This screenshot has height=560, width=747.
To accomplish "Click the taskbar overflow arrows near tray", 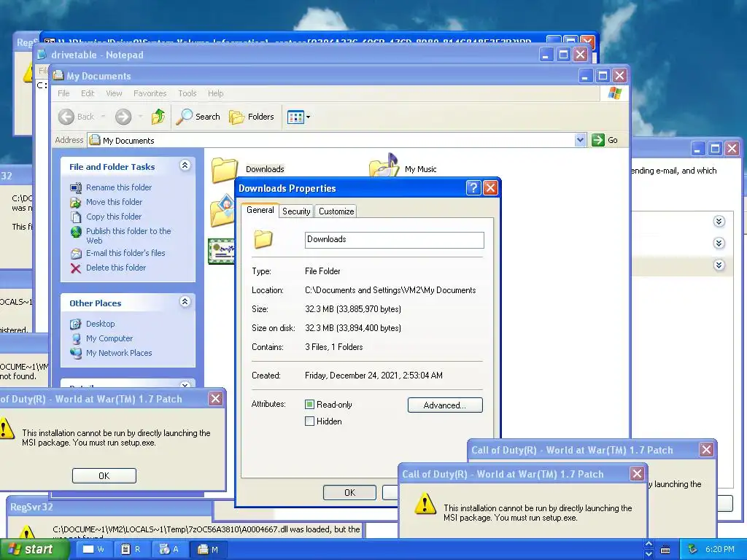I will [x=649, y=549].
